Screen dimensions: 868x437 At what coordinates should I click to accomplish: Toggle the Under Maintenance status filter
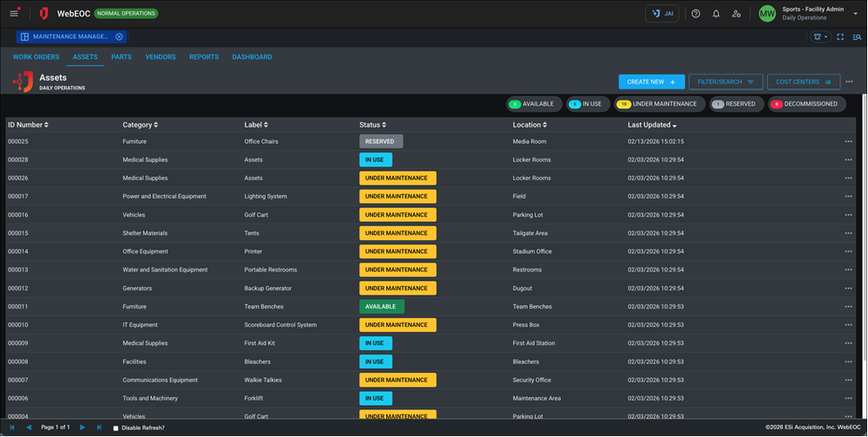(x=657, y=104)
